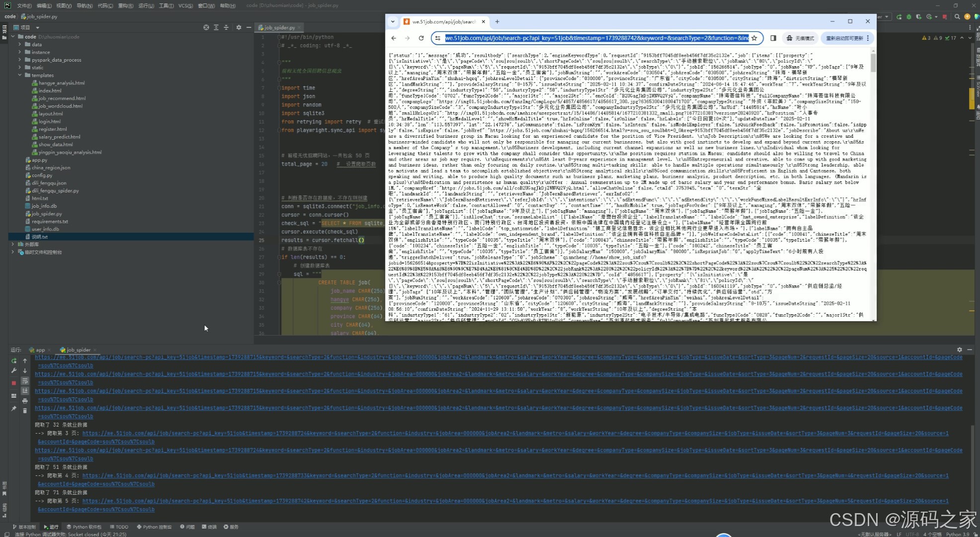980x537 pixels.
Task: Collapse the templates folder
Action: click(20, 75)
